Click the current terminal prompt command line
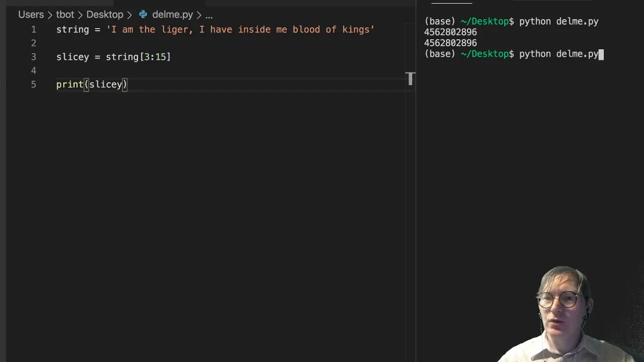The image size is (644, 362). (514, 54)
